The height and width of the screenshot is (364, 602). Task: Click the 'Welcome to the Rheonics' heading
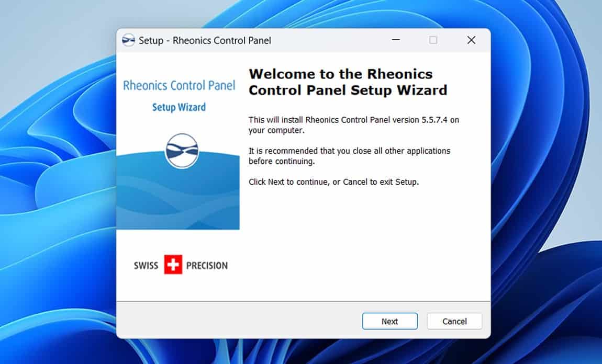pyautogui.click(x=340, y=74)
